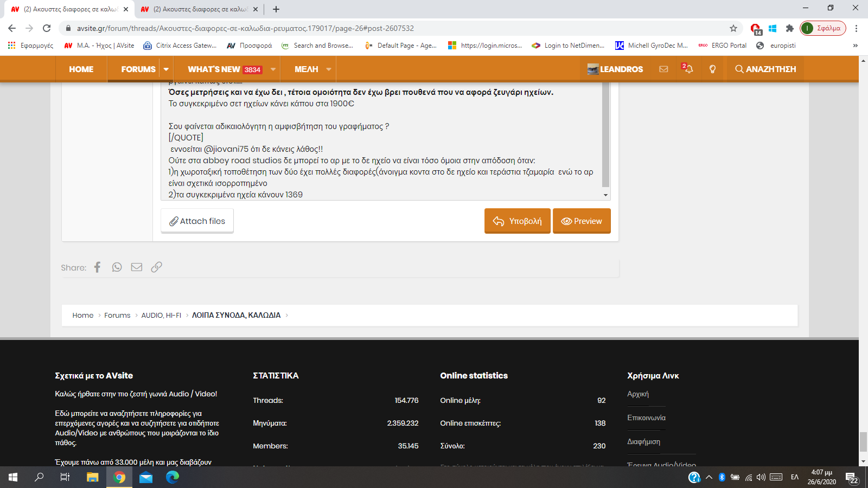Open Chrome three-dot menu
The image size is (868, 488).
[x=857, y=28]
